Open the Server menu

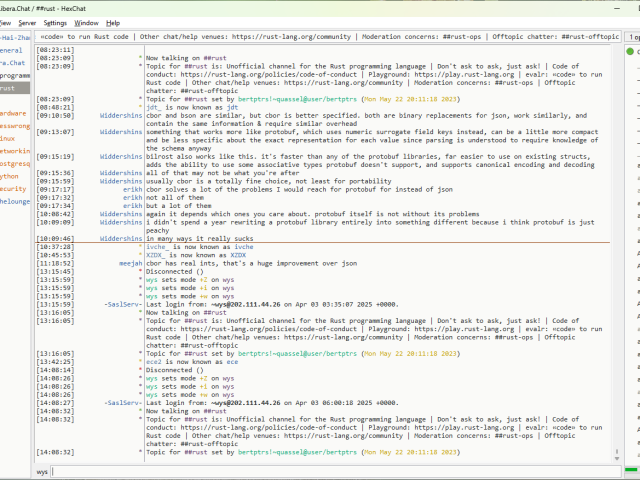click(26, 22)
